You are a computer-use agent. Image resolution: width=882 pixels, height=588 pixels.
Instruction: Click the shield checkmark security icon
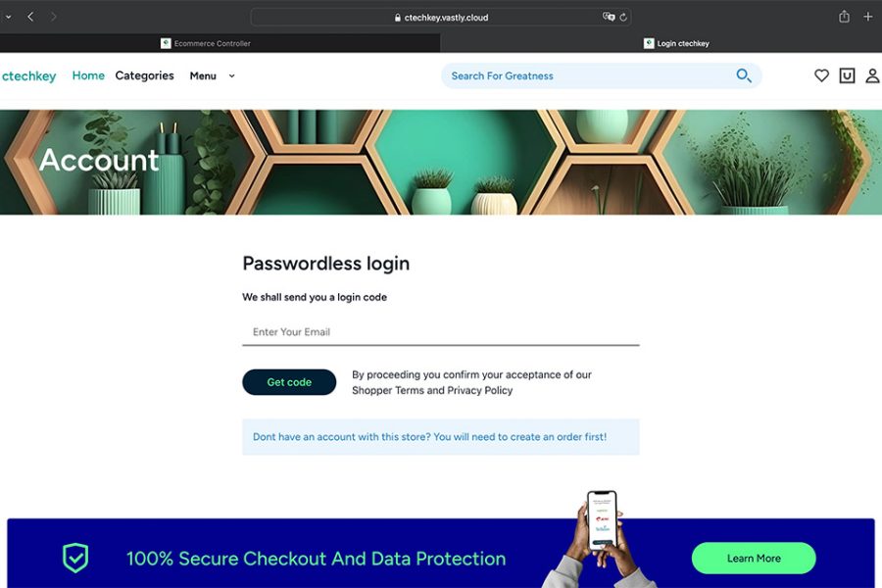[75, 558]
